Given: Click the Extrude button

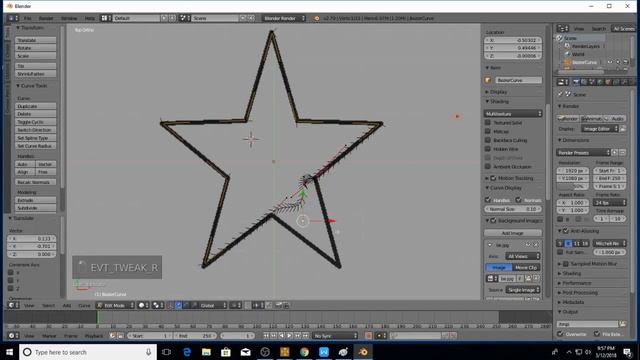Looking at the screenshot, I should pos(36,200).
